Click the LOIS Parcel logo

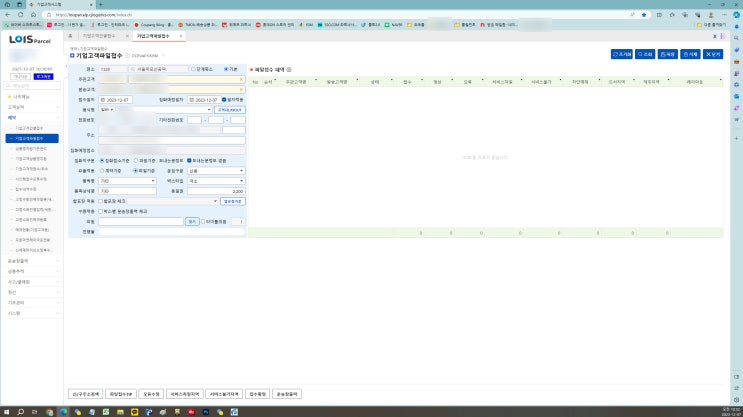click(29, 40)
